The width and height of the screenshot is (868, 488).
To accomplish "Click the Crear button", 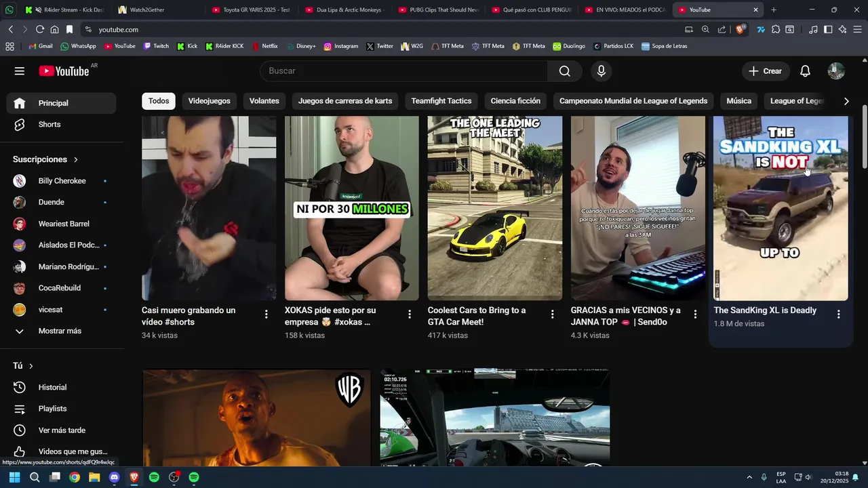I will point(765,71).
